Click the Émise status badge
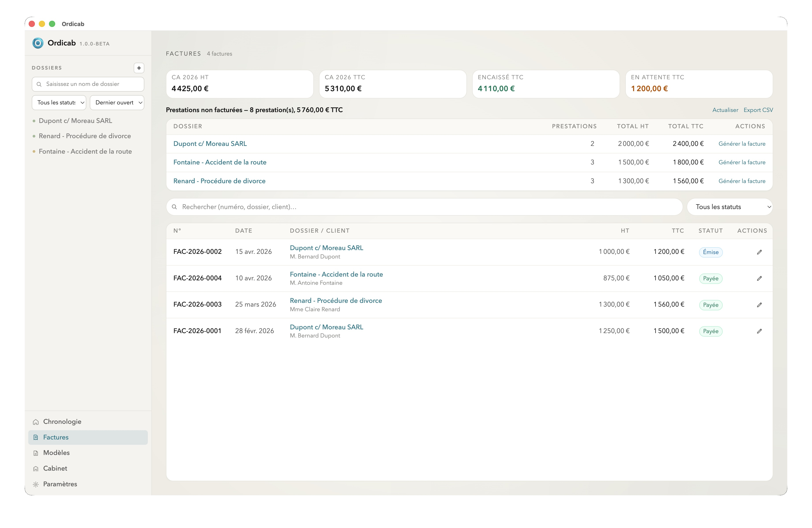The image size is (812, 528). tap(711, 252)
